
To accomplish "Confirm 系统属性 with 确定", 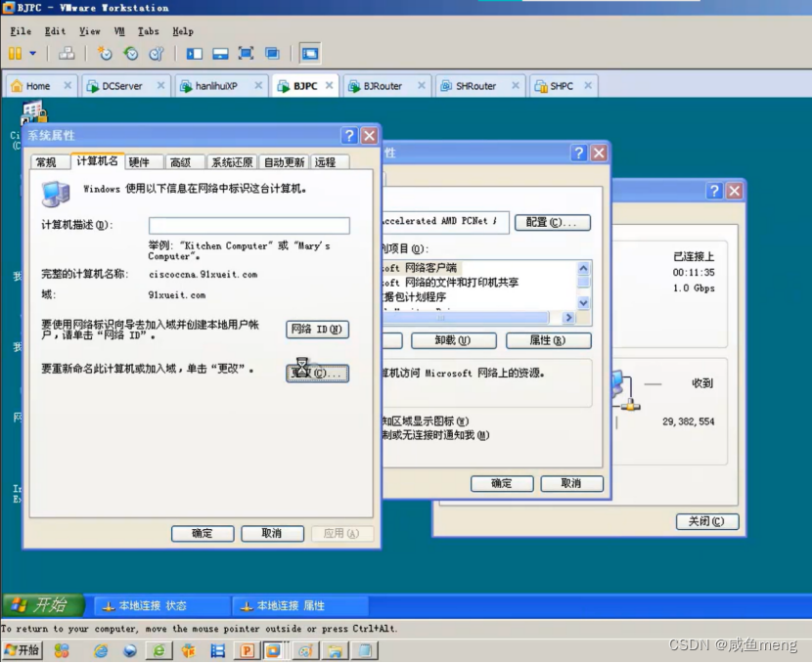I will [x=203, y=534].
